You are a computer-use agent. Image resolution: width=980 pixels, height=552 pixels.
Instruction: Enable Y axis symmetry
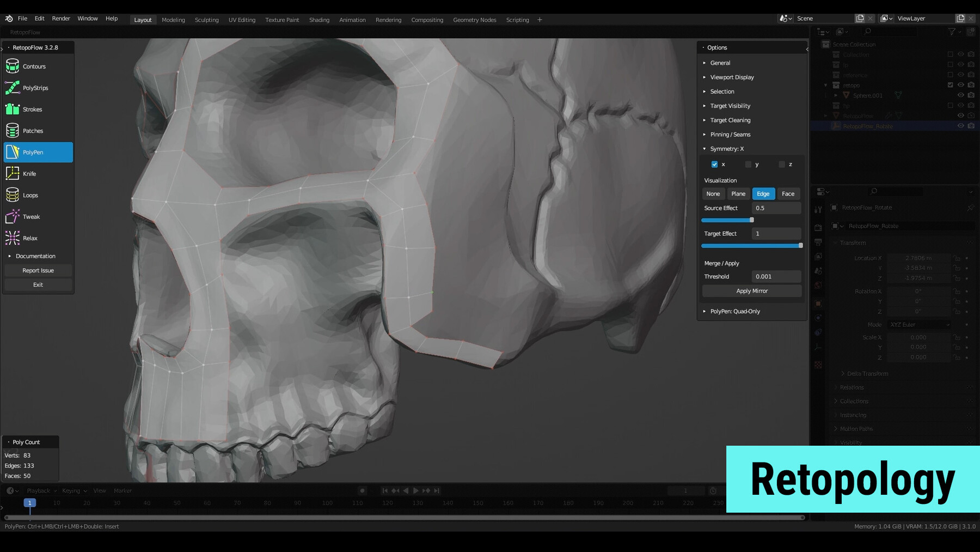tap(748, 164)
